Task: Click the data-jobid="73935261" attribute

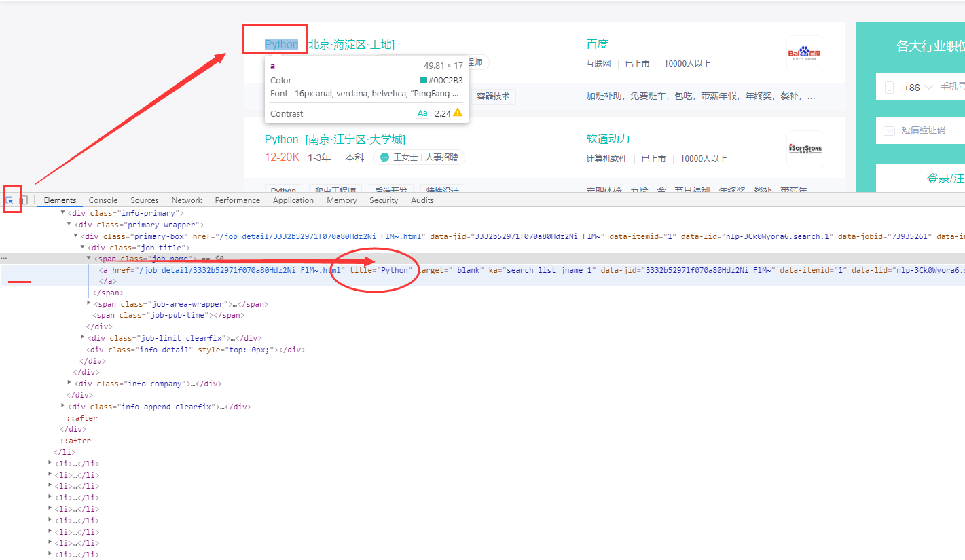Action: (x=884, y=236)
